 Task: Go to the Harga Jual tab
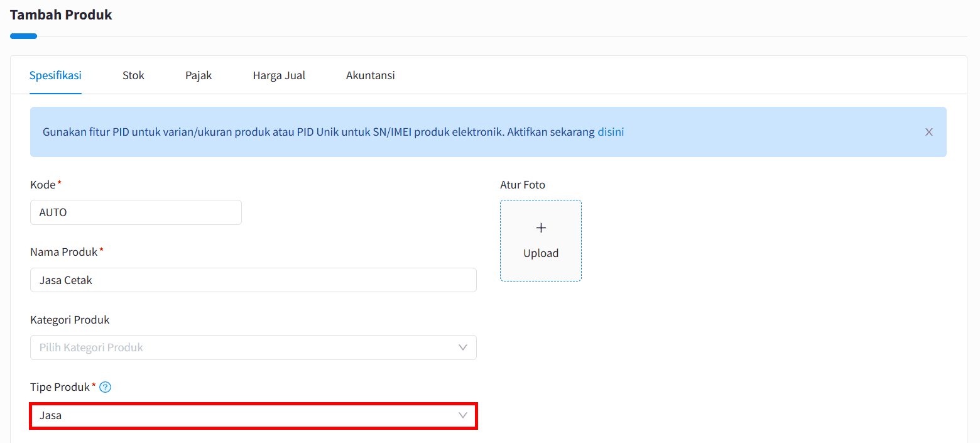(x=279, y=75)
